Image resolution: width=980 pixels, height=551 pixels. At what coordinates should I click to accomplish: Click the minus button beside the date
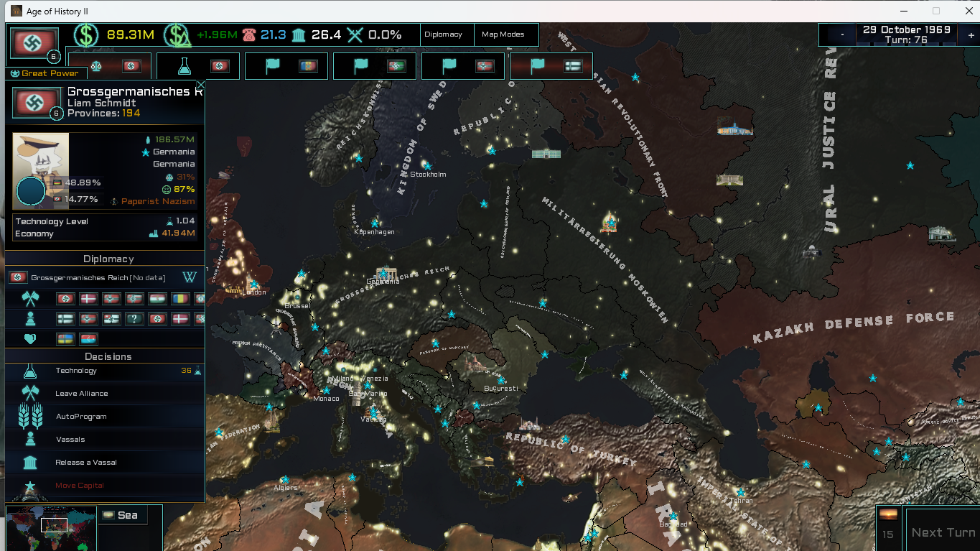(841, 35)
